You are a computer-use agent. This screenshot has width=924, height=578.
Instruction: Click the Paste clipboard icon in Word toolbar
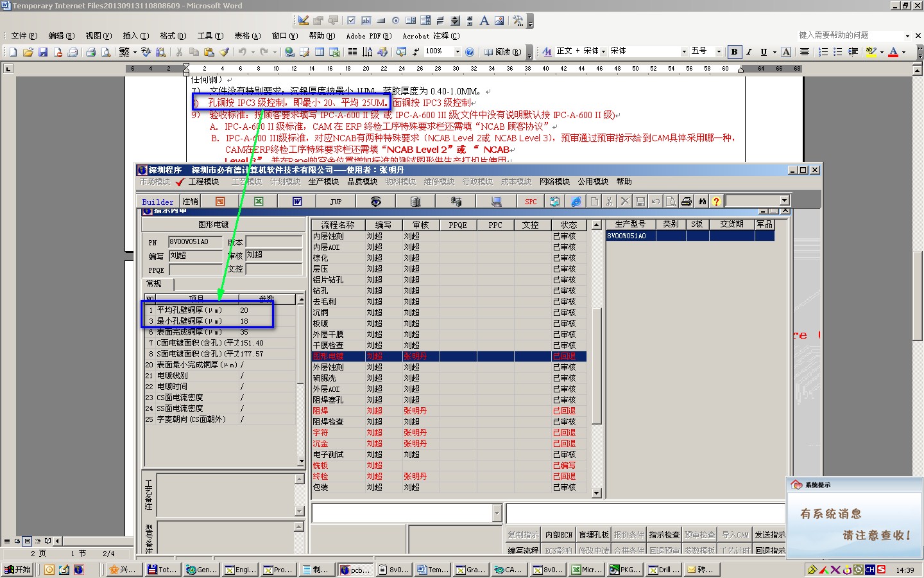209,52
